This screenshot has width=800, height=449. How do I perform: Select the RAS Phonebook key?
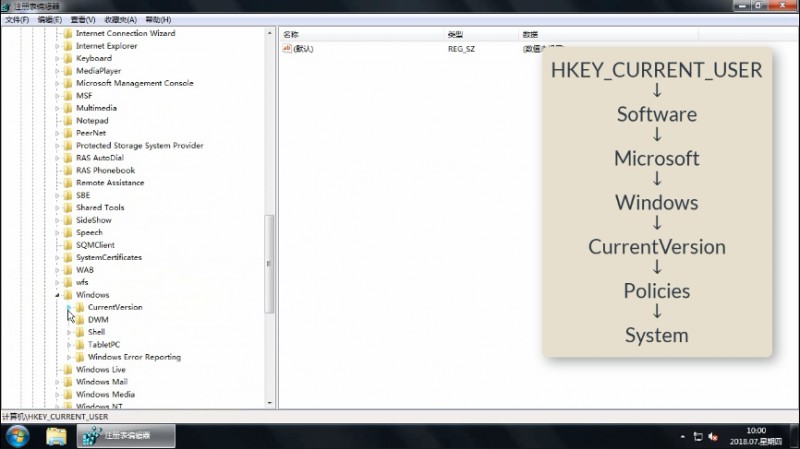pyautogui.click(x=106, y=170)
